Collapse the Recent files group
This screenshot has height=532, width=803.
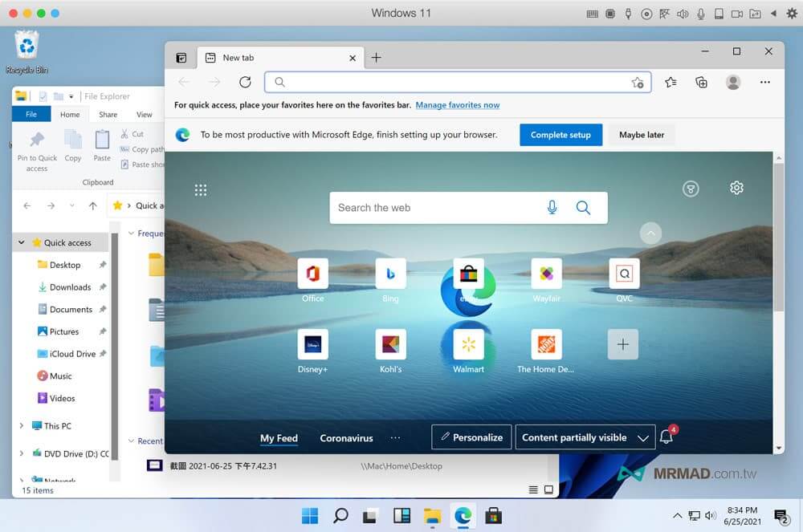(131, 441)
